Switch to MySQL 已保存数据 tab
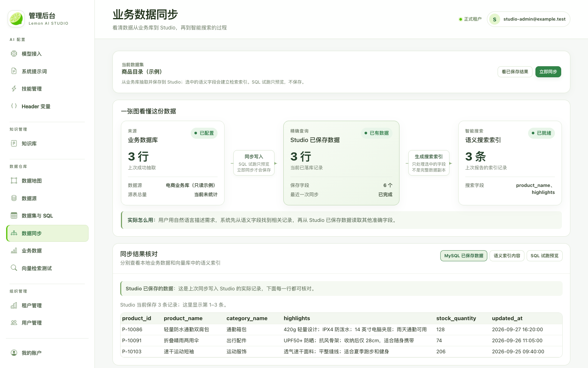The width and height of the screenshot is (588, 368). click(x=464, y=256)
